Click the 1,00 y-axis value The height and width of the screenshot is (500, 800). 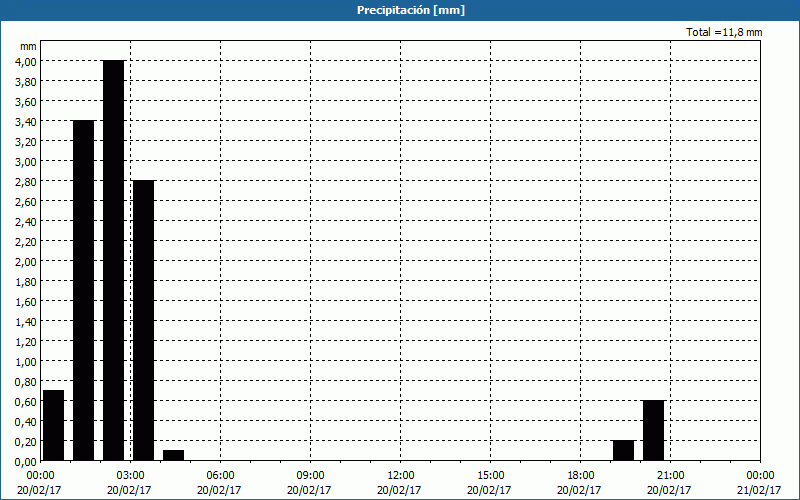coord(26,361)
